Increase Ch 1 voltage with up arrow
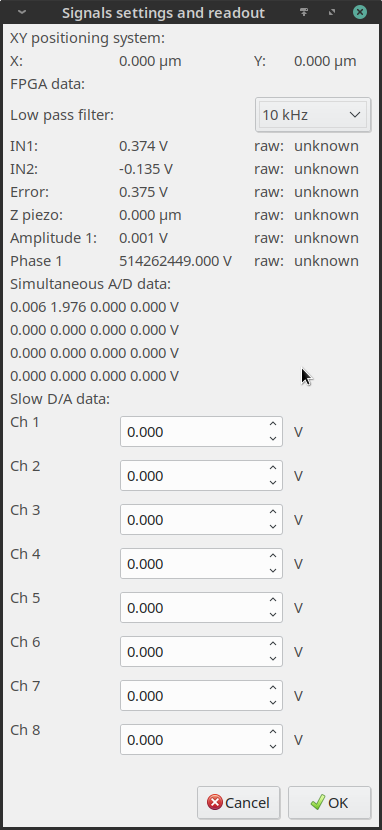 coord(273,424)
